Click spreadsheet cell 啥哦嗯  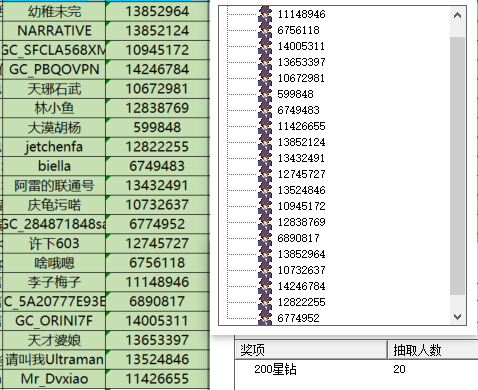point(54,263)
